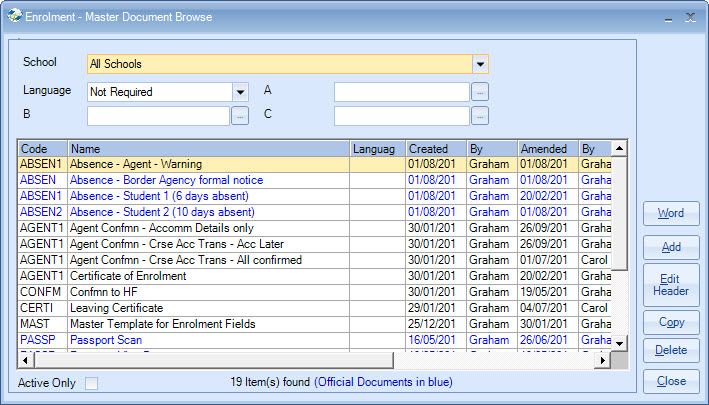The height and width of the screenshot is (405, 709).
Task: Click the scroll left arrow of the list
Action: (26, 360)
